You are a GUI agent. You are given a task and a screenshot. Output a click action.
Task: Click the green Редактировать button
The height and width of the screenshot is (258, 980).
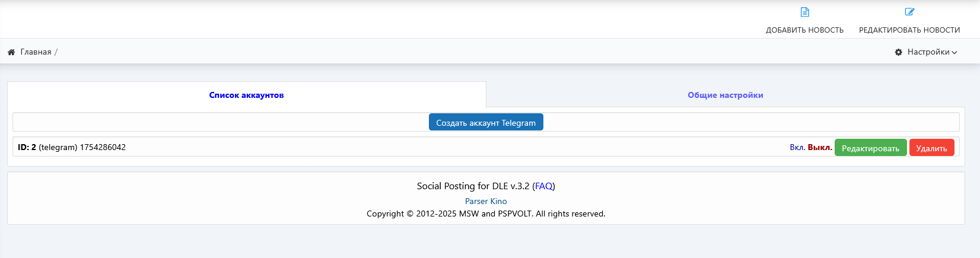tap(870, 148)
